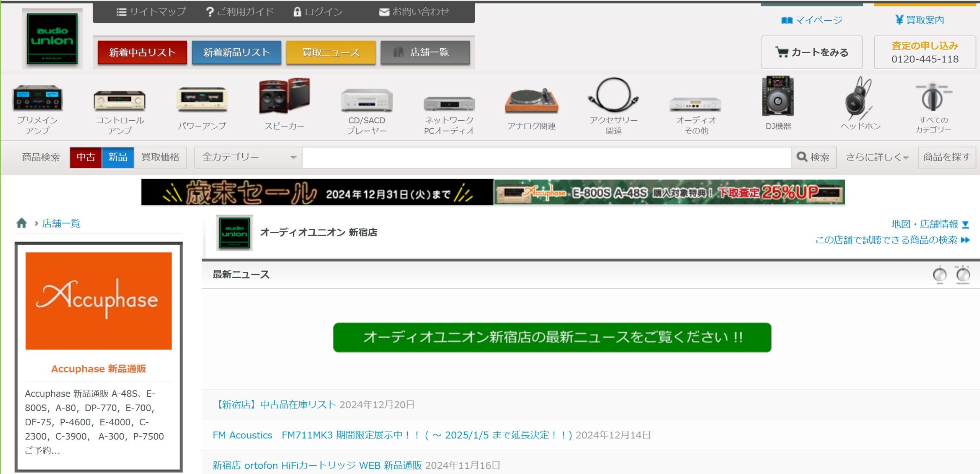The height and width of the screenshot is (474, 980).
Task: Click the right knob icon in 最新ニュース header
Action: pos(962,275)
